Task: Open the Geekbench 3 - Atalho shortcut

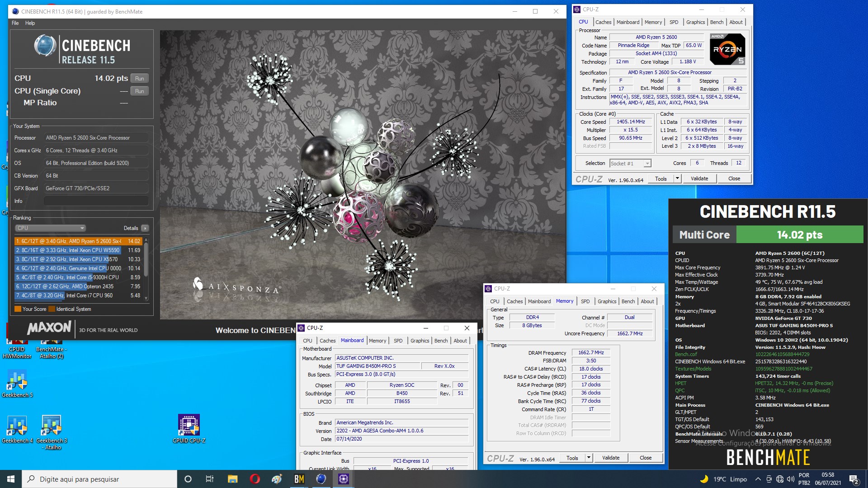Action: coord(52,432)
